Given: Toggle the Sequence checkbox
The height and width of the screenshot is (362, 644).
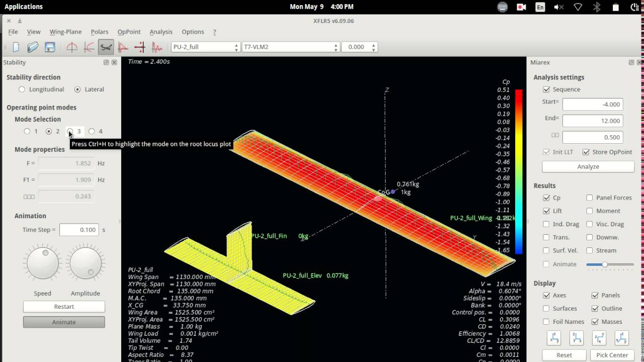Looking at the screenshot, I should tap(546, 89).
